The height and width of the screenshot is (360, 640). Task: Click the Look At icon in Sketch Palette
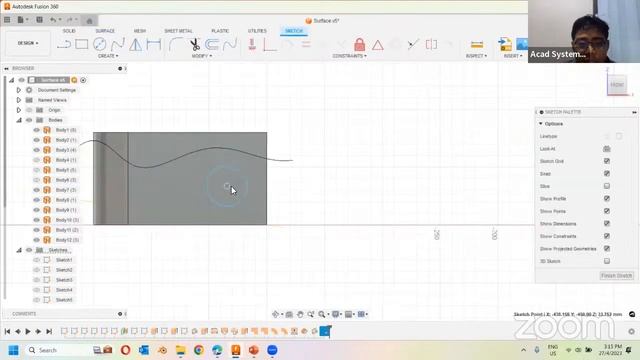click(607, 149)
